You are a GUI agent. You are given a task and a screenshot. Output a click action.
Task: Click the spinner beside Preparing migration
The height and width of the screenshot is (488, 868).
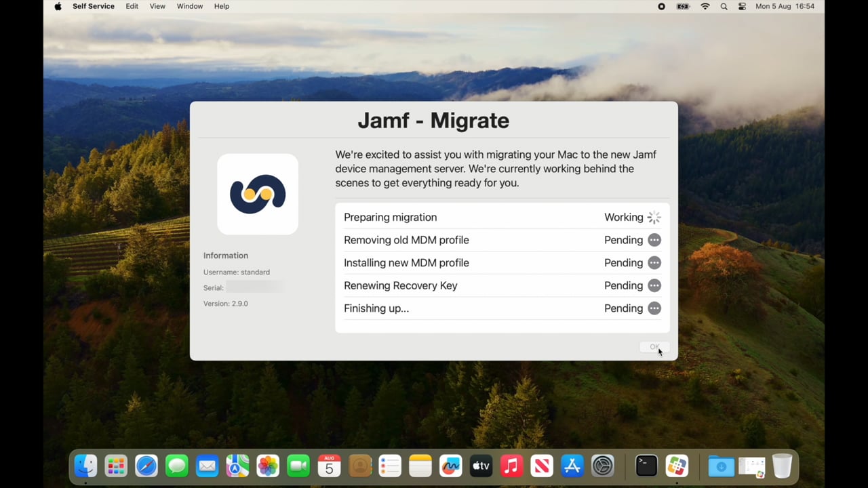pyautogui.click(x=654, y=218)
